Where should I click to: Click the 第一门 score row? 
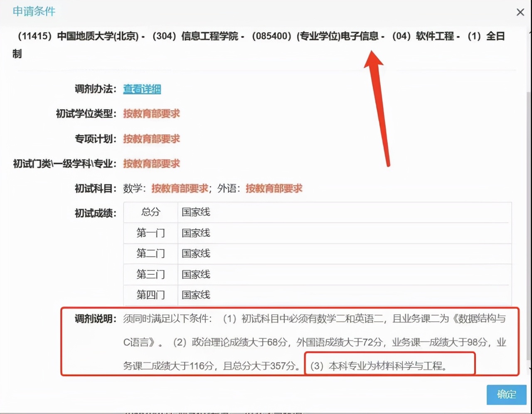click(x=196, y=233)
